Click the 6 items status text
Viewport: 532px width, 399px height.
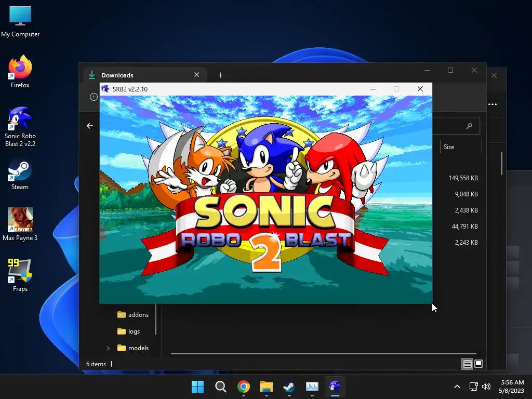pyautogui.click(x=96, y=364)
